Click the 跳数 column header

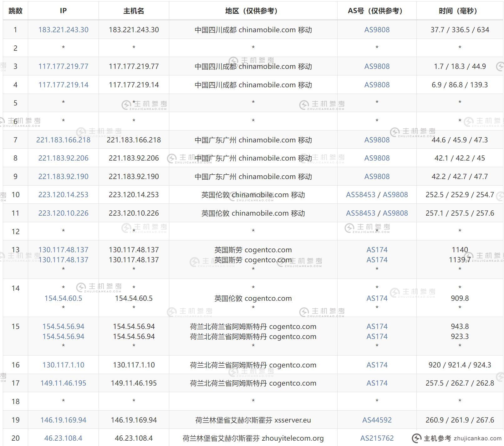15,11
